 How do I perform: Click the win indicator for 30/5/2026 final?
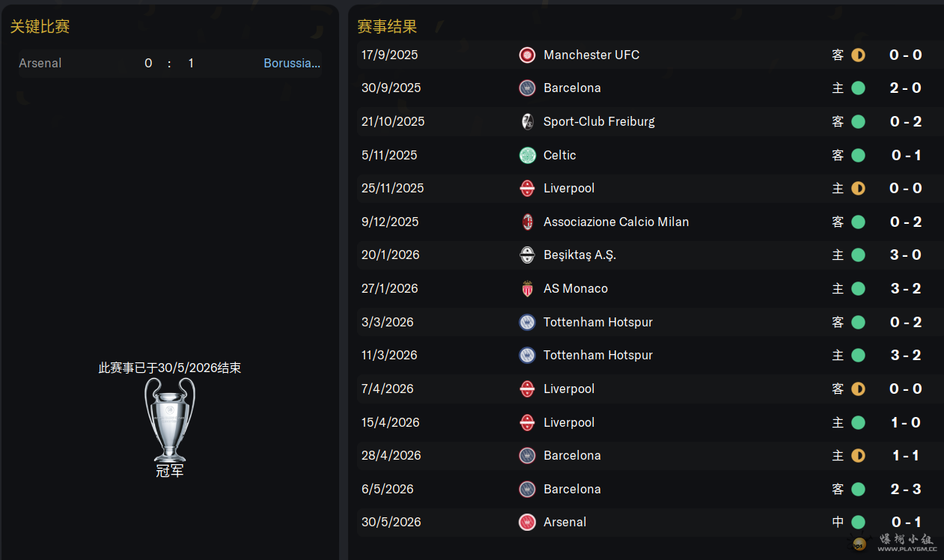(x=858, y=522)
